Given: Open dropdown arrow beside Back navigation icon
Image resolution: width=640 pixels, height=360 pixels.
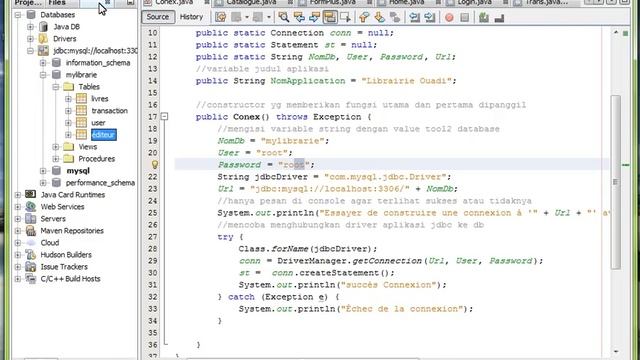Looking at the screenshot, I should click(x=247, y=17).
